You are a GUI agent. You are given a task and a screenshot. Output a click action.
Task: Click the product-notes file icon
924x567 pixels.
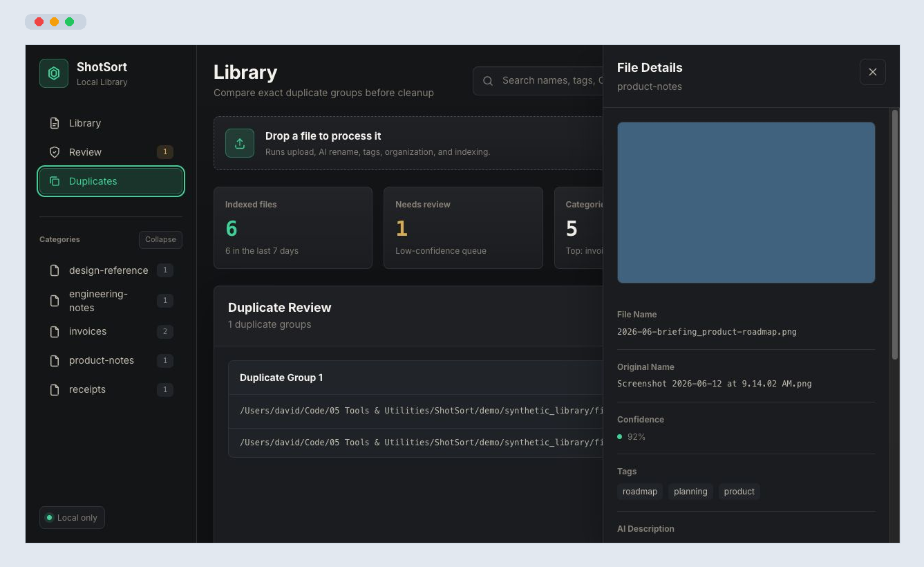coord(55,361)
